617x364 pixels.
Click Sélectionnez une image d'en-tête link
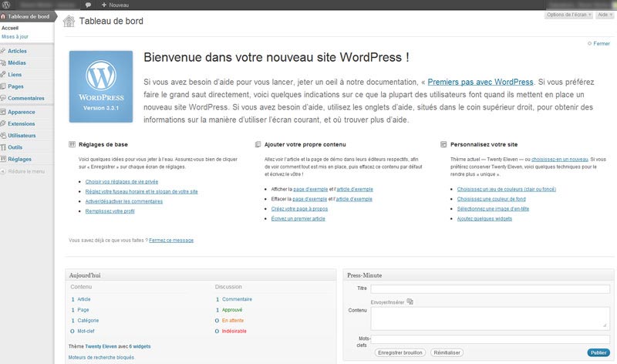coord(493,208)
